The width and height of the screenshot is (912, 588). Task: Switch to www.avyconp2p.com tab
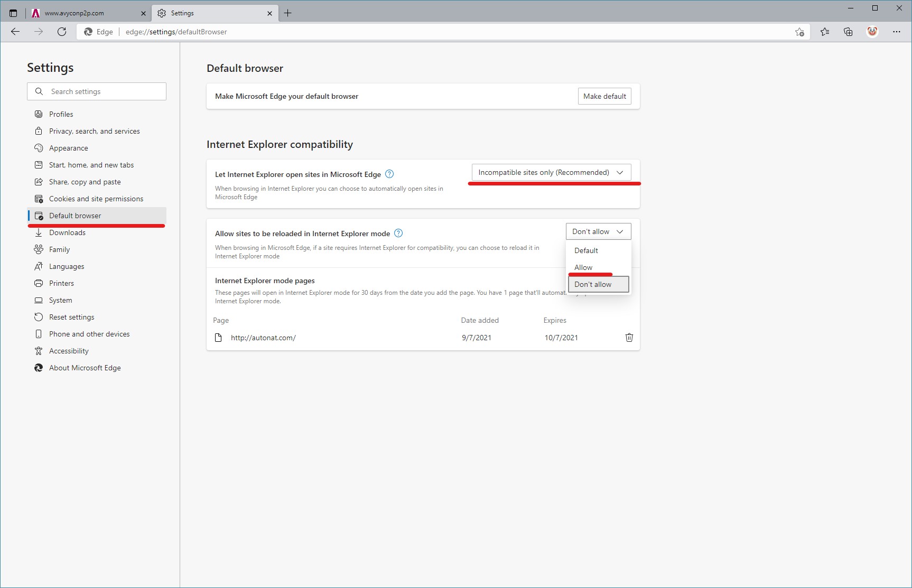click(x=88, y=13)
